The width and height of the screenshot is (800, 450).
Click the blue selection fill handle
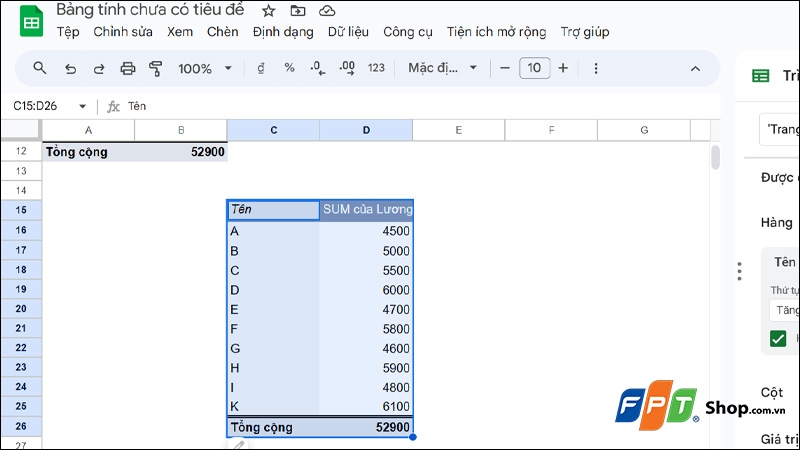[x=413, y=437]
